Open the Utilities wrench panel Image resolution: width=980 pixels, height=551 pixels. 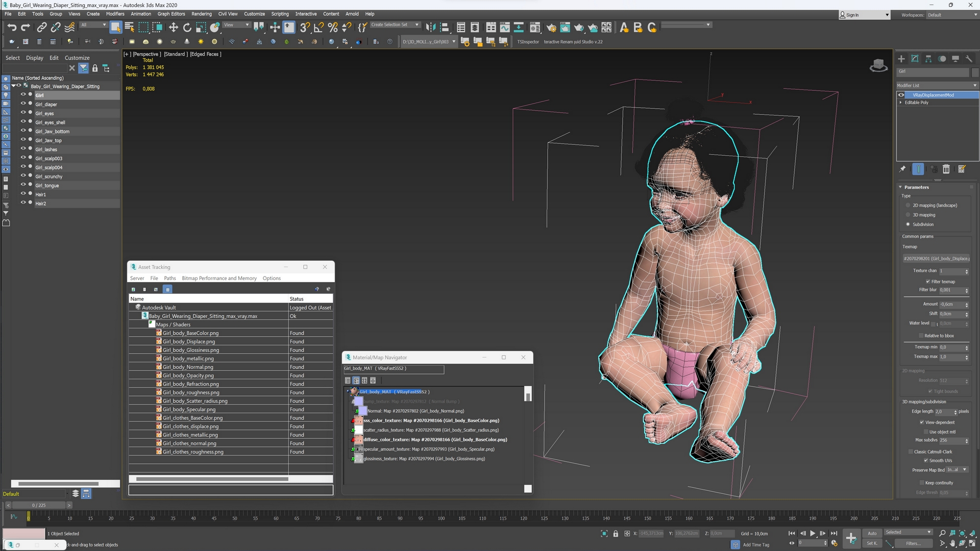point(969,59)
